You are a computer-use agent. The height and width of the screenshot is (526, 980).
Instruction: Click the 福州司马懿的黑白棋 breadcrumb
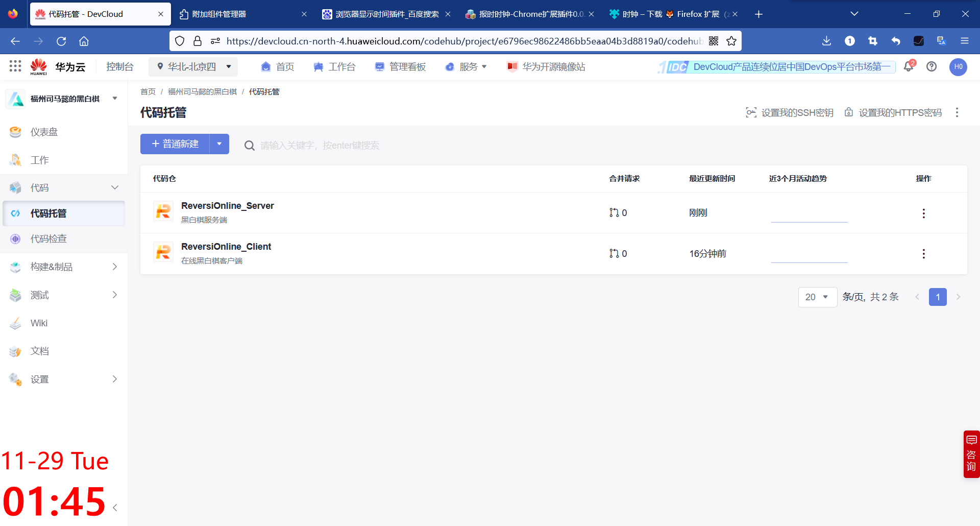click(202, 91)
